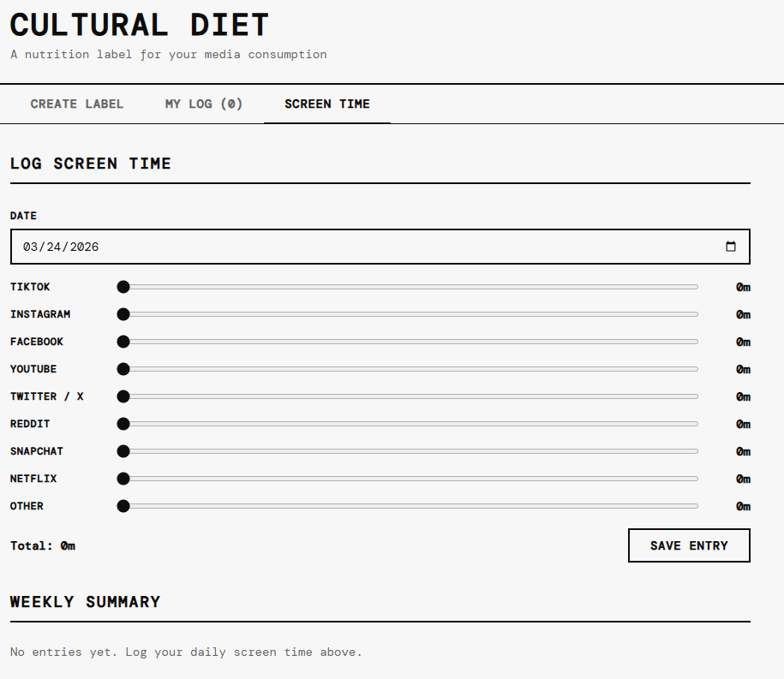Click the TikTok slider handle

[x=123, y=287]
